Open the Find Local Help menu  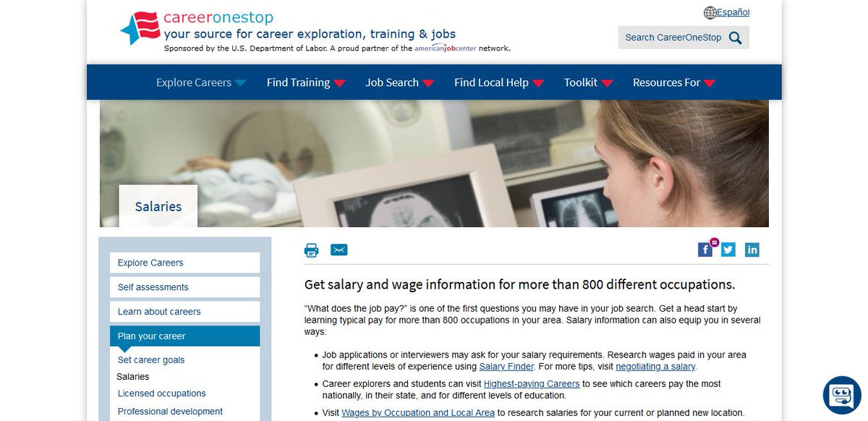(491, 82)
